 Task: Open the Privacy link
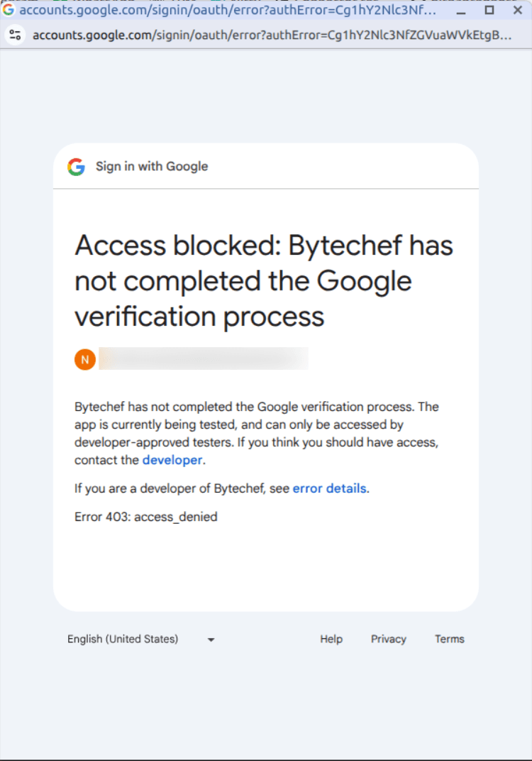pos(388,639)
